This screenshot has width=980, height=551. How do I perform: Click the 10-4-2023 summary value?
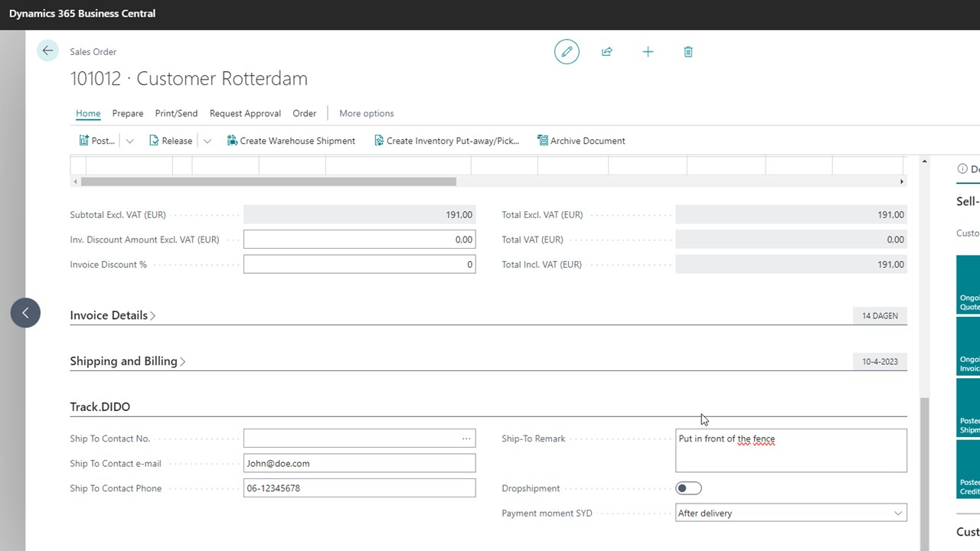[880, 361]
